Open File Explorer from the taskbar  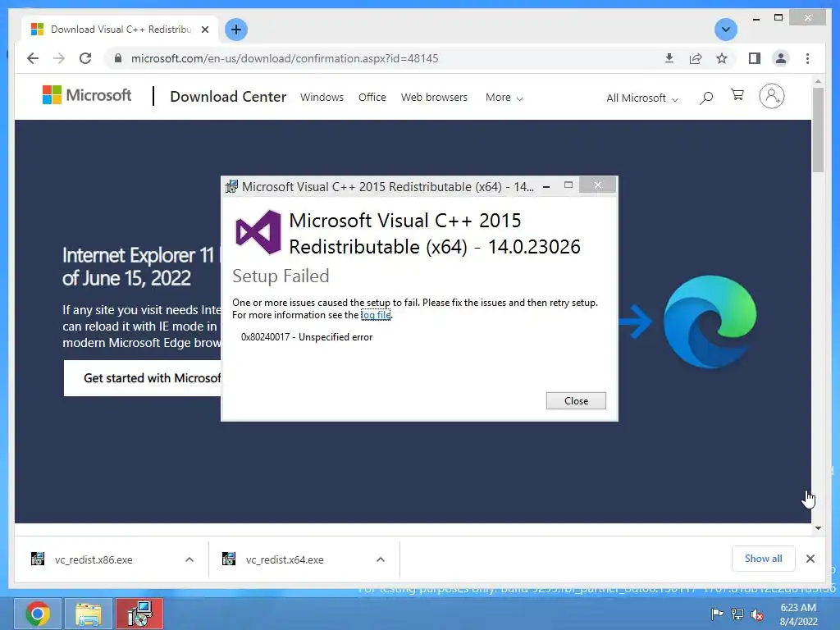89,614
